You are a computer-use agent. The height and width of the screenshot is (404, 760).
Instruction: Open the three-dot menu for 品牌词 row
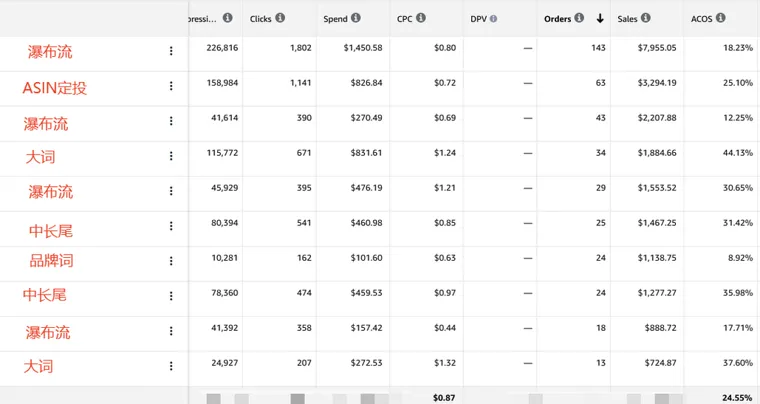tap(171, 261)
